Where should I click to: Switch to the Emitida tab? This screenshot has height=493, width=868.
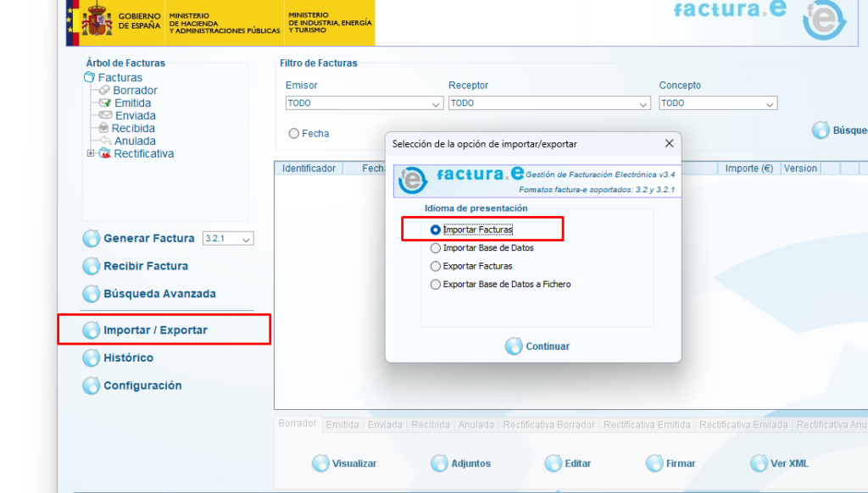(x=342, y=424)
